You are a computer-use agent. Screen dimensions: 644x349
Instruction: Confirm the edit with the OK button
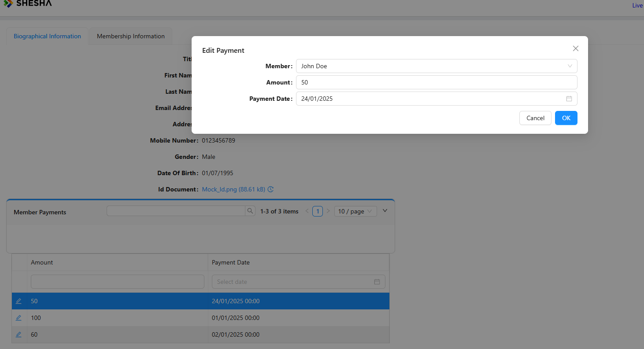coord(566,118)
